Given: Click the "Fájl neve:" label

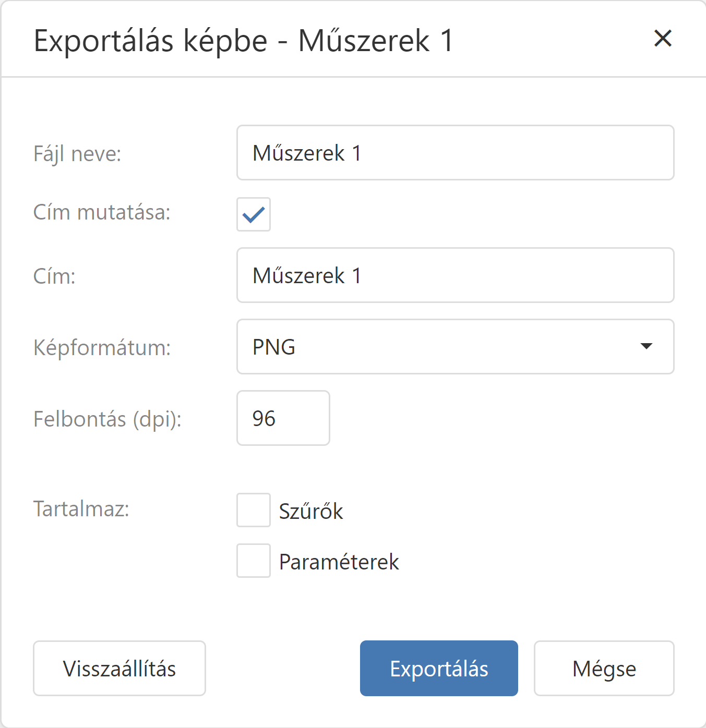Looking at the screenshot, I should [77, 154].
